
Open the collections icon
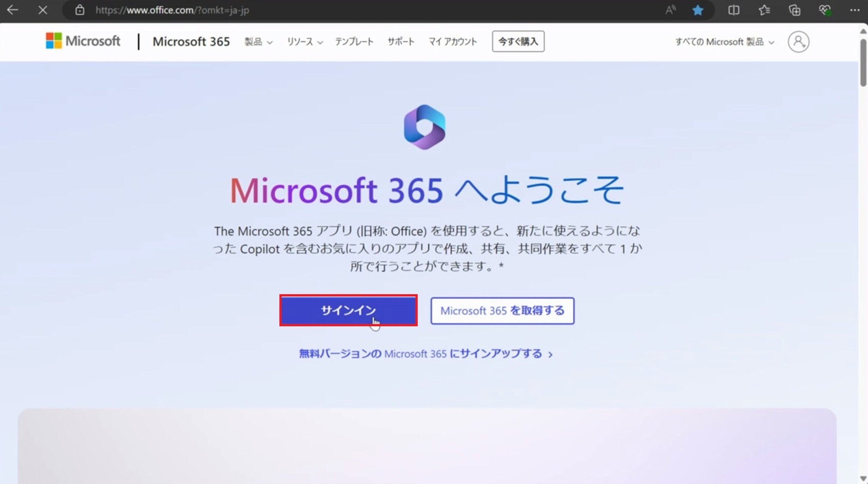[794, 10]
